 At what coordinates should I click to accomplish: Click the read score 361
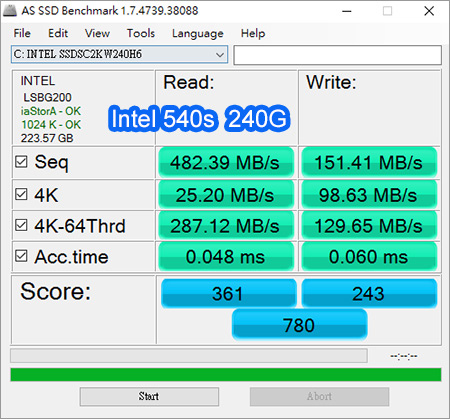click(228, 293)
